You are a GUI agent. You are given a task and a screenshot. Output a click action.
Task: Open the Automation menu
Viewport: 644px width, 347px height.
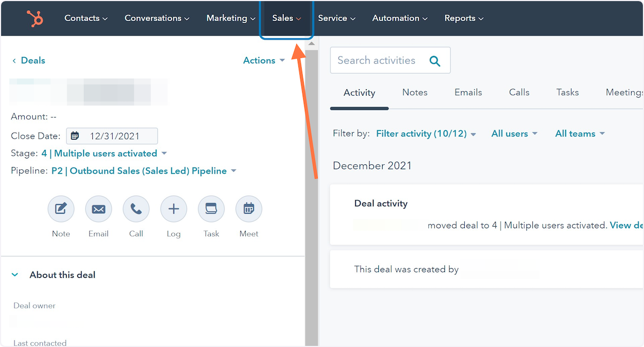400,18
